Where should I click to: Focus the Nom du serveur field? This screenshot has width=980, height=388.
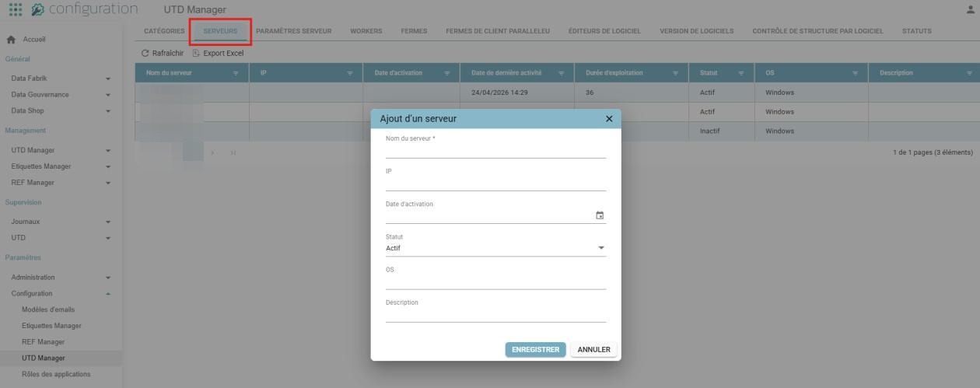coord(495,150)
